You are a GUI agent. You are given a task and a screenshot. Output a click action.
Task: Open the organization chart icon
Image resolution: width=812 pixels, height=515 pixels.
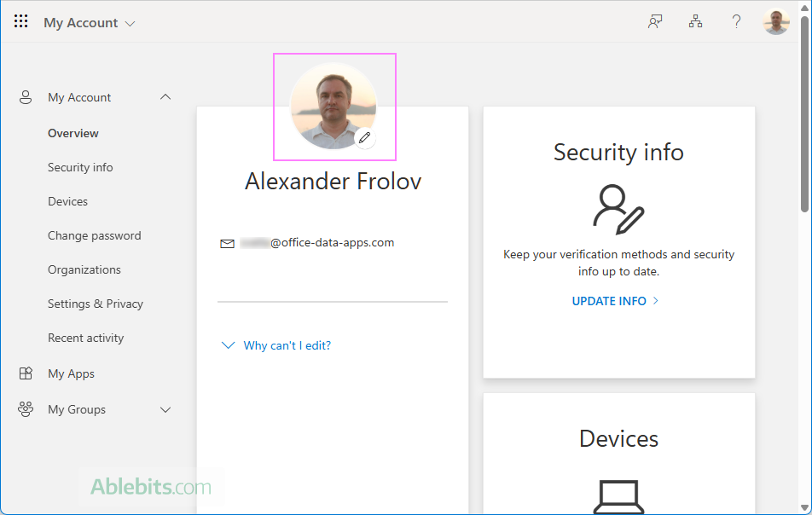[x=696, y=22]
